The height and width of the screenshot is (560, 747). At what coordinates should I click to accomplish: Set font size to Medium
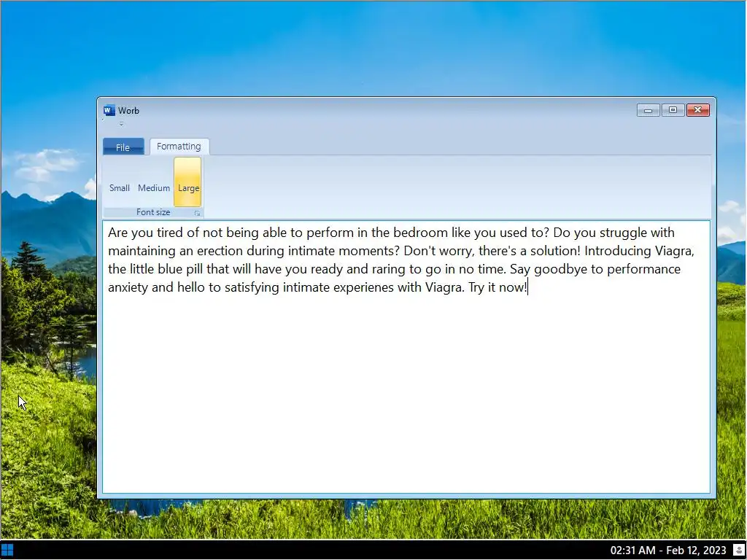point(154,182)
